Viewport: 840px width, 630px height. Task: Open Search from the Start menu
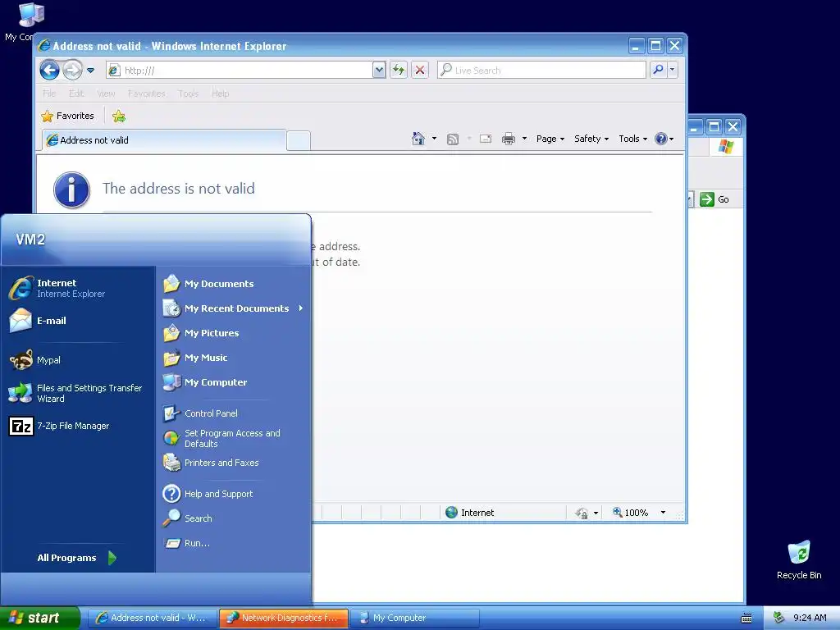point(233,518)
